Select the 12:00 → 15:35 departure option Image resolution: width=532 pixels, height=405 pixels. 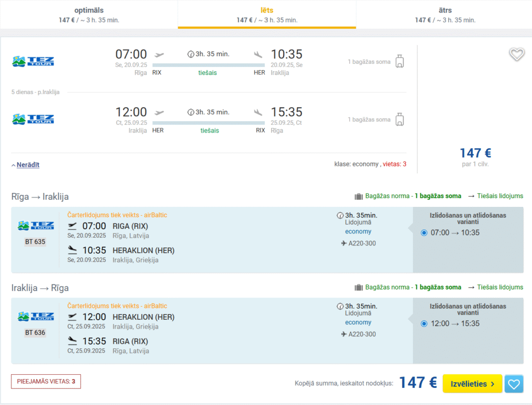(424, 324)
